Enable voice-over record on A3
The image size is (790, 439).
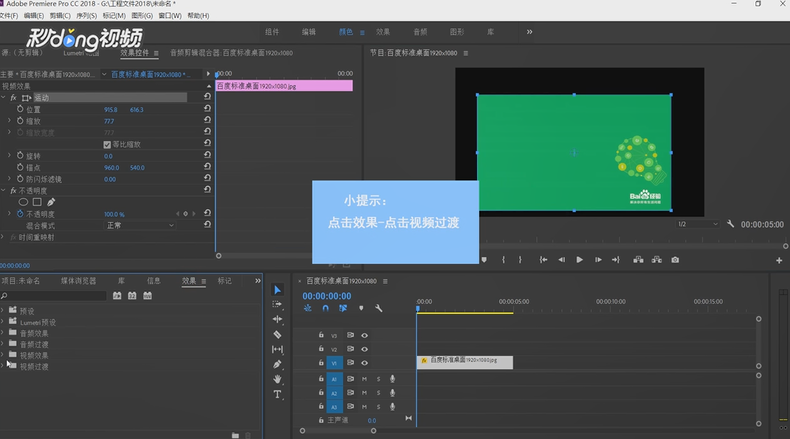tap(392, 406)
